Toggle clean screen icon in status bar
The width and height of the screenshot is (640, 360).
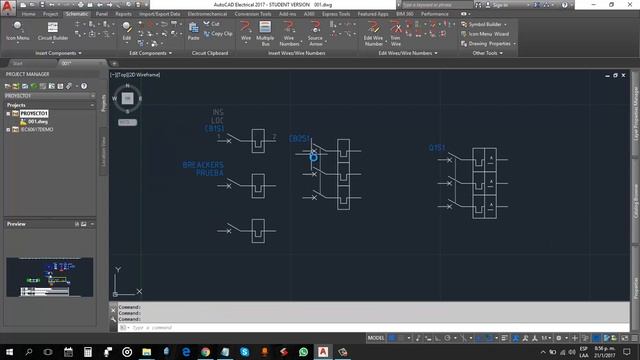625,338
